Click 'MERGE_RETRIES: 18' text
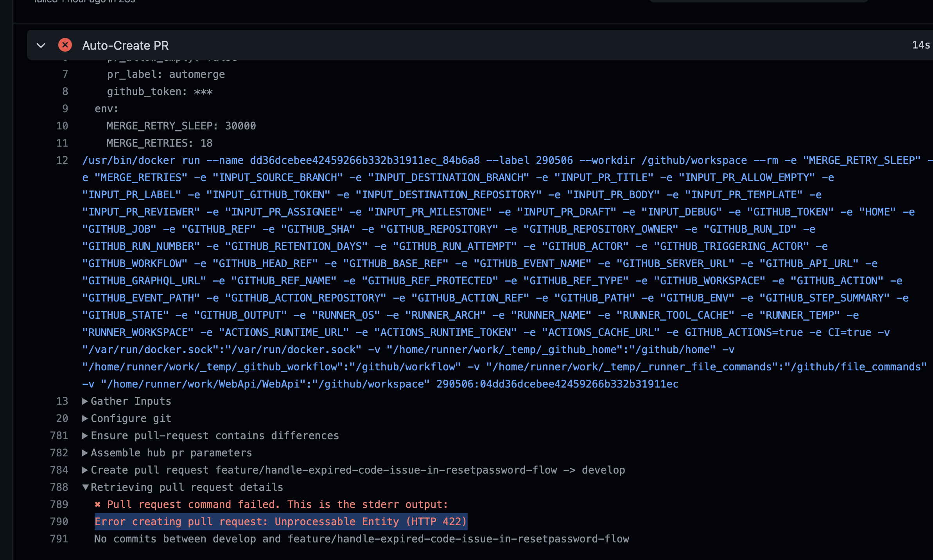The image size is (933, 560). (x=160, y=143)
